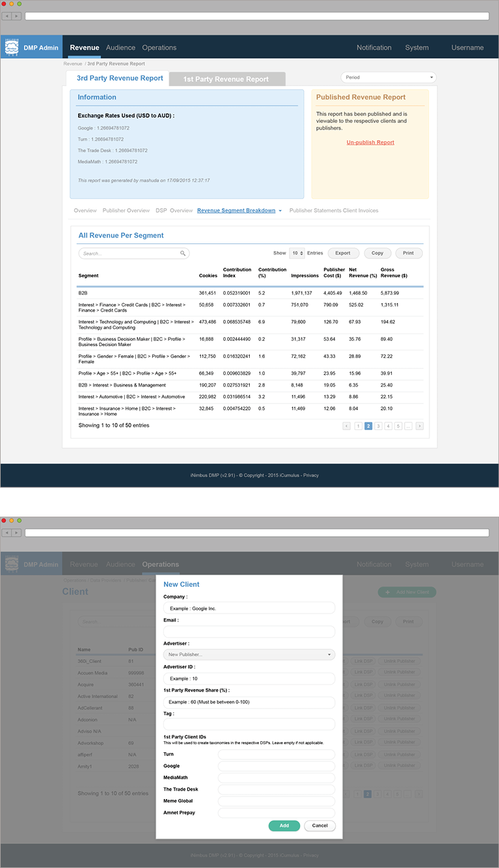
Task: Go to next page in segment table pagination
Action: [x=420, y=426]
